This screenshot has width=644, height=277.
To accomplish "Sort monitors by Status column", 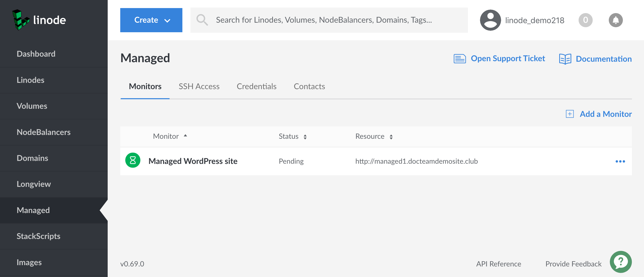I will 293,136.
